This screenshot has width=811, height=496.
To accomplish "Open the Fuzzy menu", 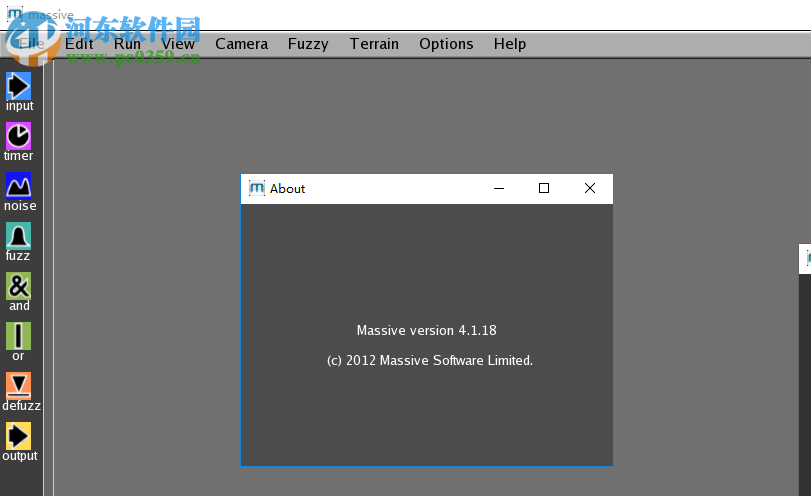I will click(x=308, y=44).
